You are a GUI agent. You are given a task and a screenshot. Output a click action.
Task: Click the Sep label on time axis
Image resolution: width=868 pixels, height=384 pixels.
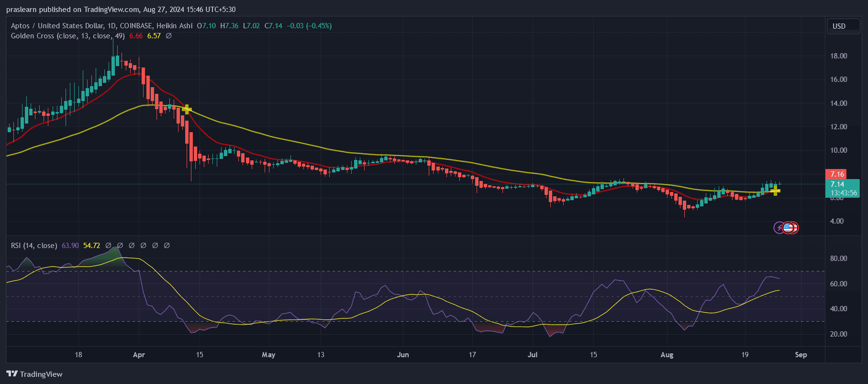[801, 355]
